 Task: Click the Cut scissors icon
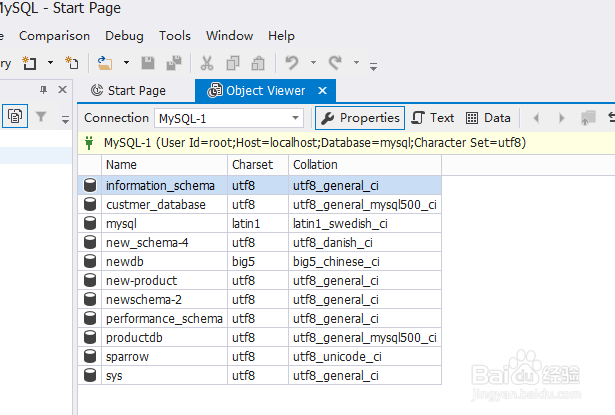[207, 63]
